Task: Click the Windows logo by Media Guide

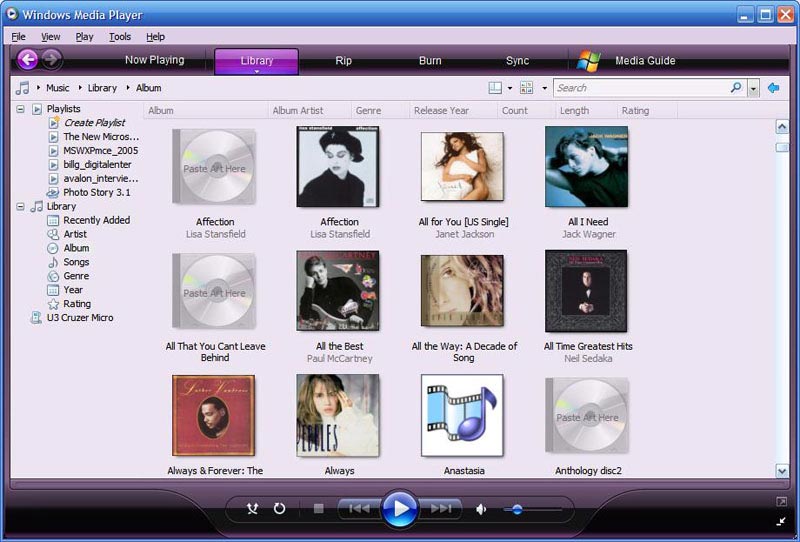Action: [588, 61]
